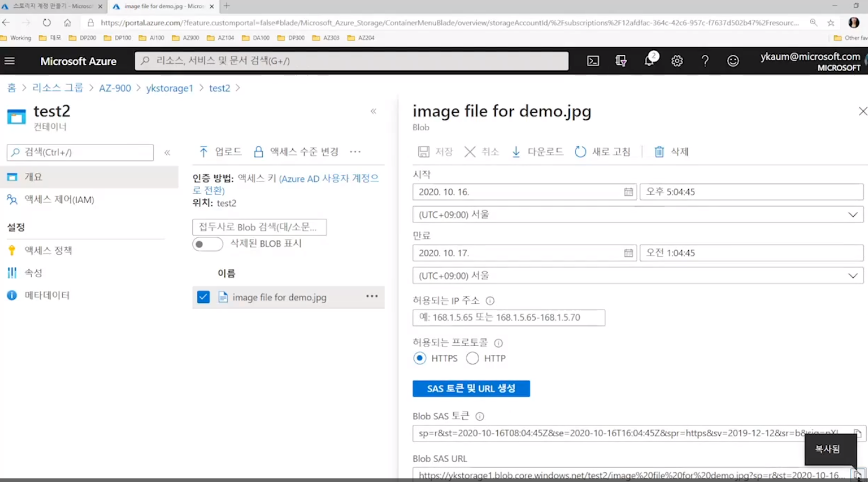Open ykstorage1 breadcrumb link
The height and width of the screenshot is (482, 868).
tap(169, 88)
